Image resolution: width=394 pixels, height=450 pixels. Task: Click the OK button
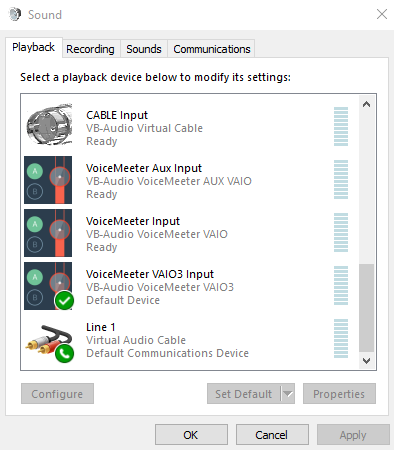[x=191, y=435]
